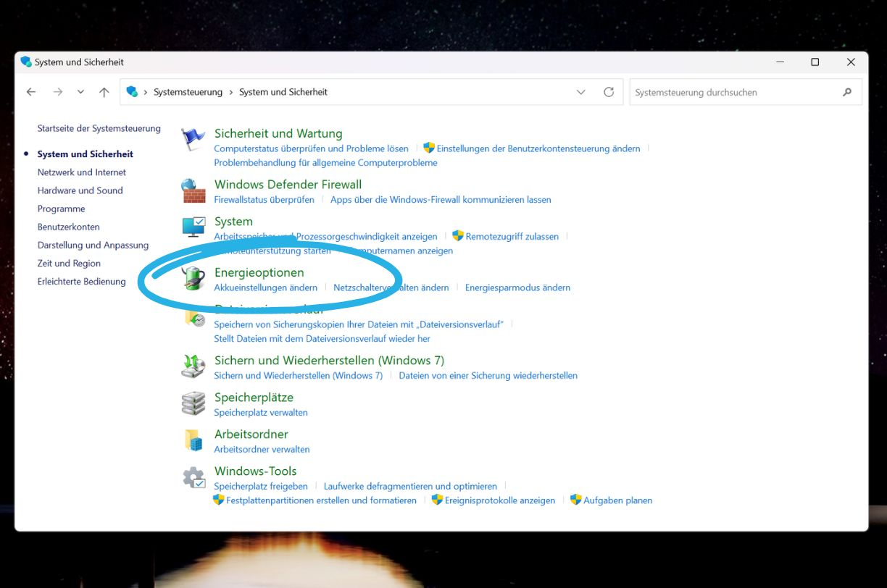Open Erleichterte Bedienung category

pos(82,281)
